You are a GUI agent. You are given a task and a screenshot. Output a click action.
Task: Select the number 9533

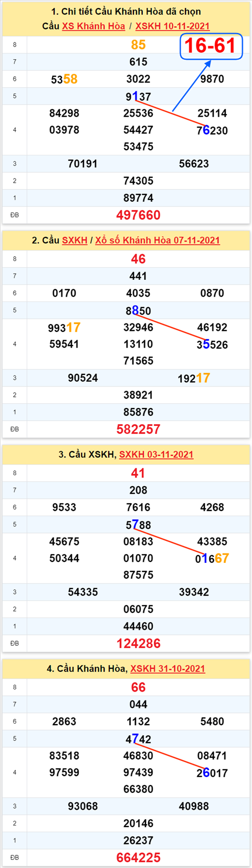pyautogui.click(x=64, y=508)
